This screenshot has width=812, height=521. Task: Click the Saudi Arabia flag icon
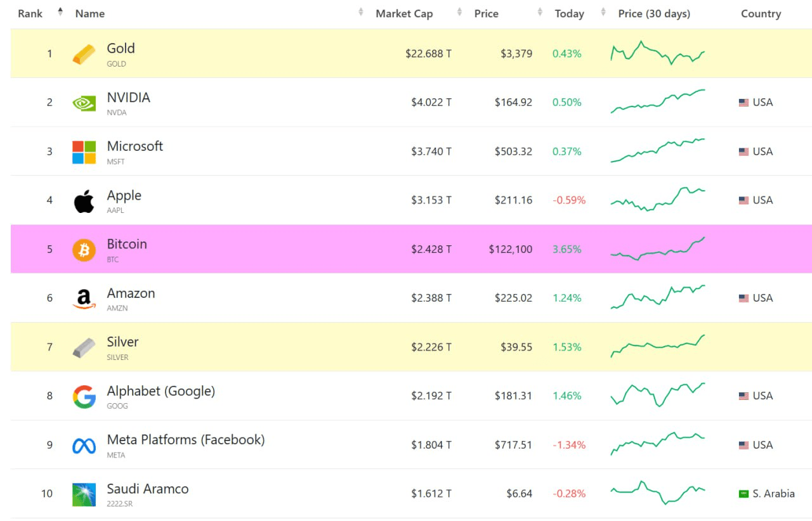(x=743, y=494)
